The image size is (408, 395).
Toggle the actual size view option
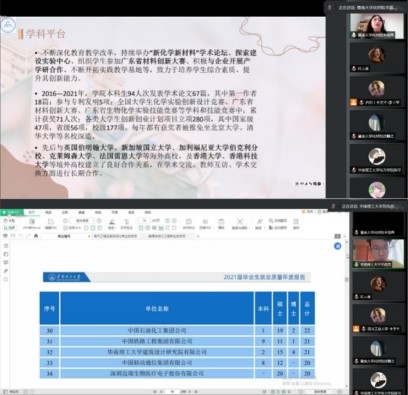point(74,228)
